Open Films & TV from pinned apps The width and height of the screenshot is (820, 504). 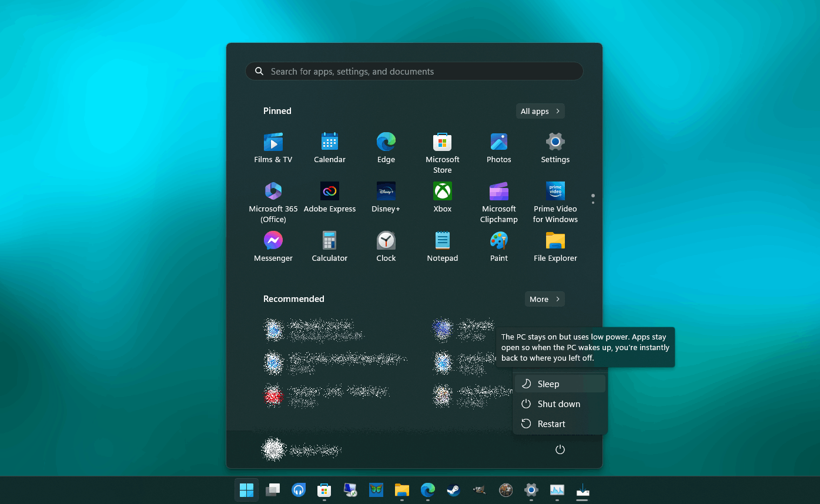[x=273, y=148]
